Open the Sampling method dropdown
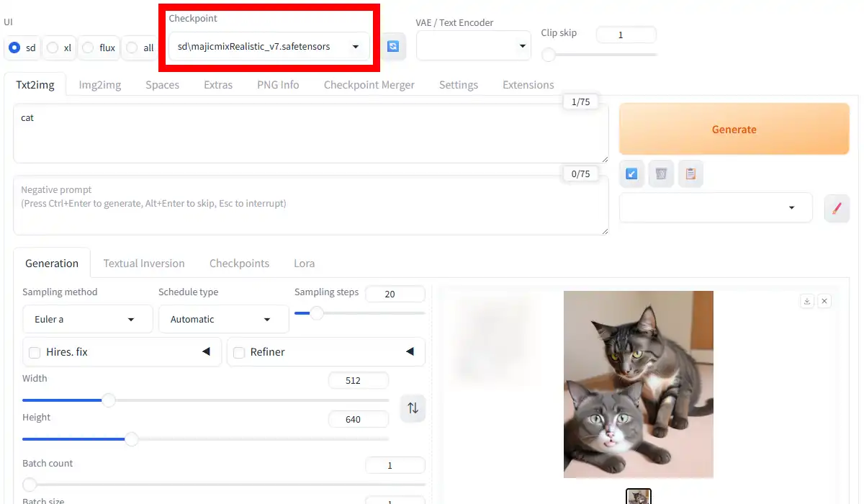The width and height of the screenshot is (864, 504). tap(87, 319)
